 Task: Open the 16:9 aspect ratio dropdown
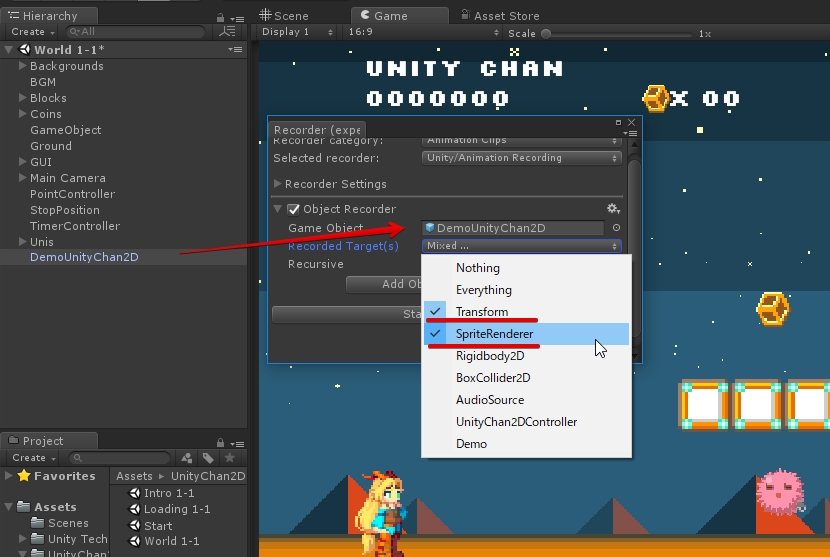(x=422, y=32)
